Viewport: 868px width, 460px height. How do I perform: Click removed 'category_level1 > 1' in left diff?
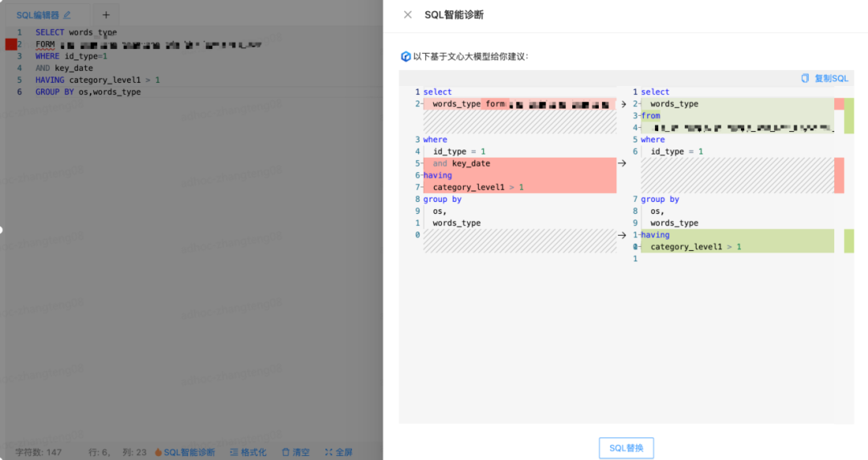(520, 187)
